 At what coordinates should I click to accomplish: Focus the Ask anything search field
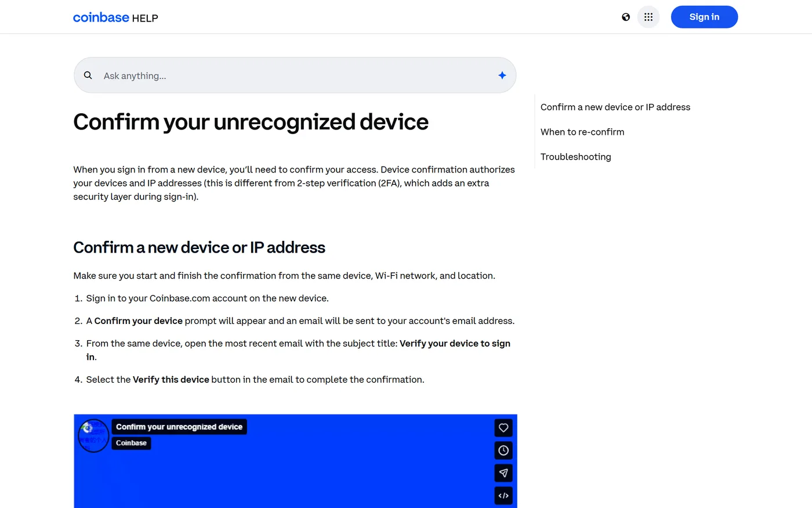295,75
